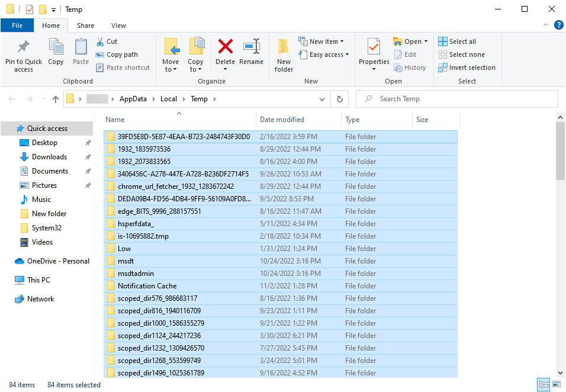Screen dimensions: 566x392
Task: Switch to the View tab
Action: pyautogui.click(x=119, y=25)
